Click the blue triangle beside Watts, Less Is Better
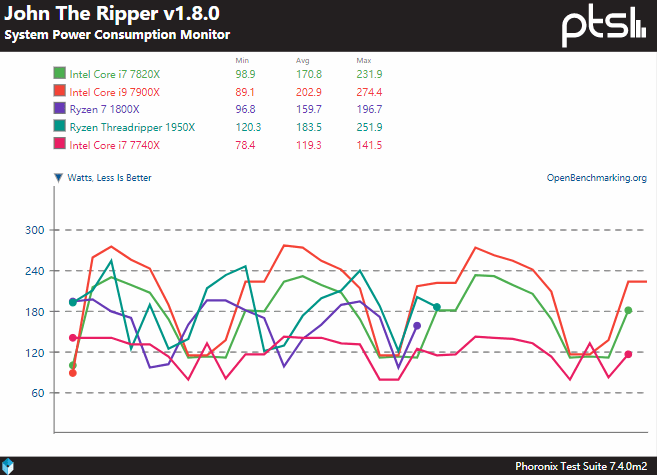 click(x=59, y=178)
